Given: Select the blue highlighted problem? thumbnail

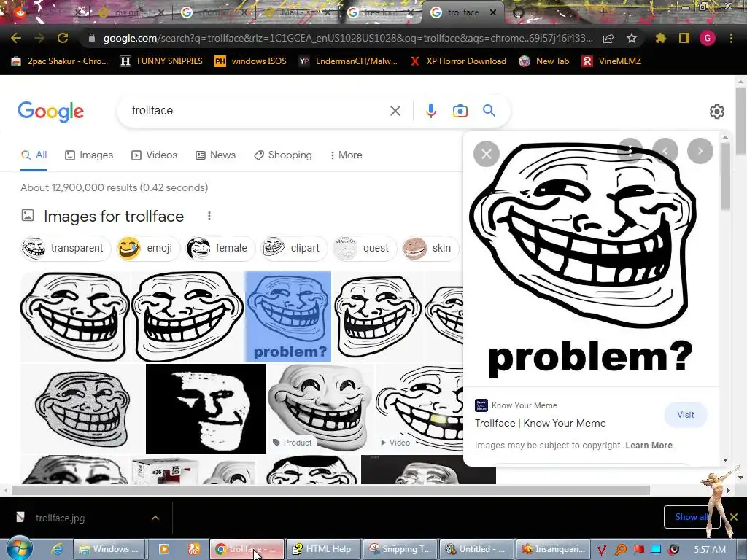Looking at the screenshot, I should [x=287, y=316].
